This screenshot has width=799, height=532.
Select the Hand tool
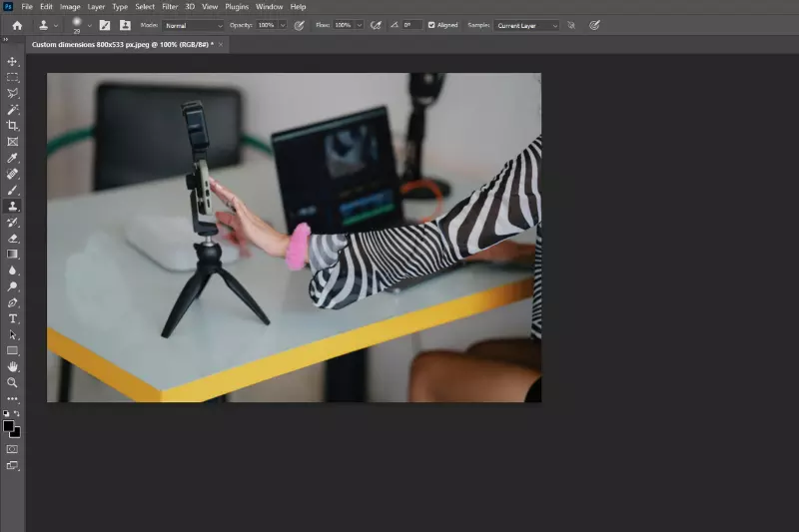tap(12, 366)
